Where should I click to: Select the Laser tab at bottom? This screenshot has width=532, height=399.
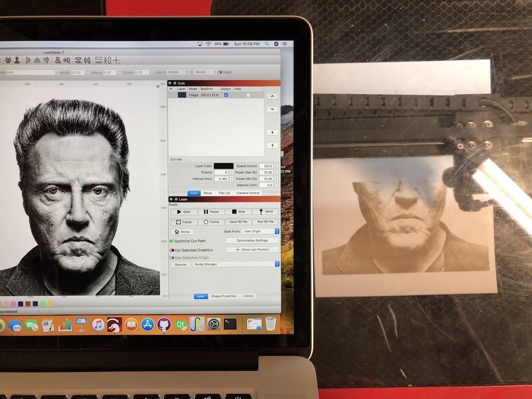click(200, 296)
